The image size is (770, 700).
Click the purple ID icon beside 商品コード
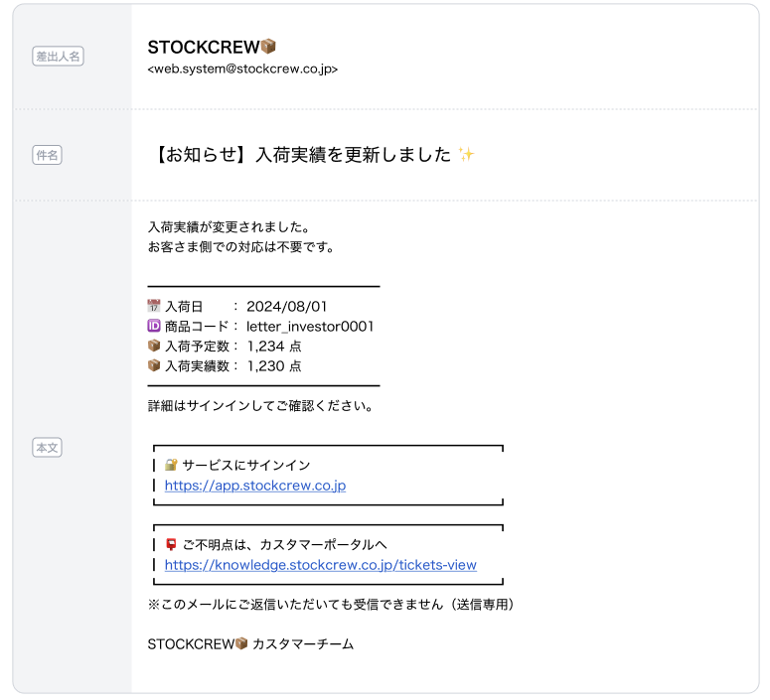[x=154, y=327]
